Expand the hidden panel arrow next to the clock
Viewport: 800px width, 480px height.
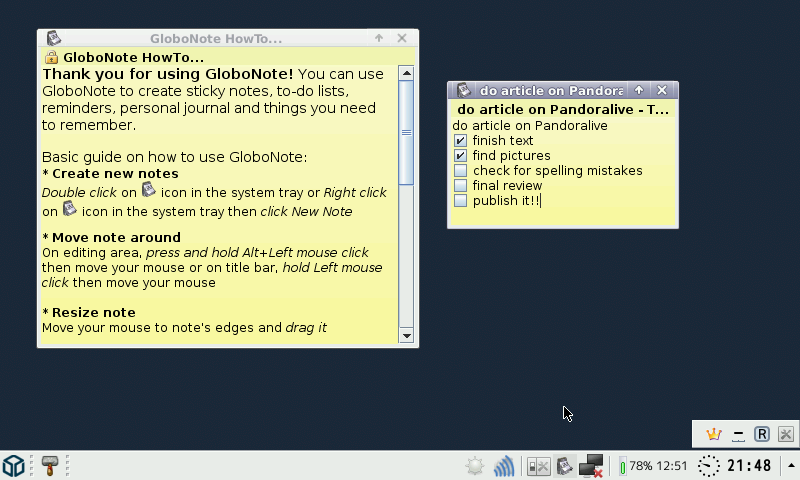tap(791, 466)
